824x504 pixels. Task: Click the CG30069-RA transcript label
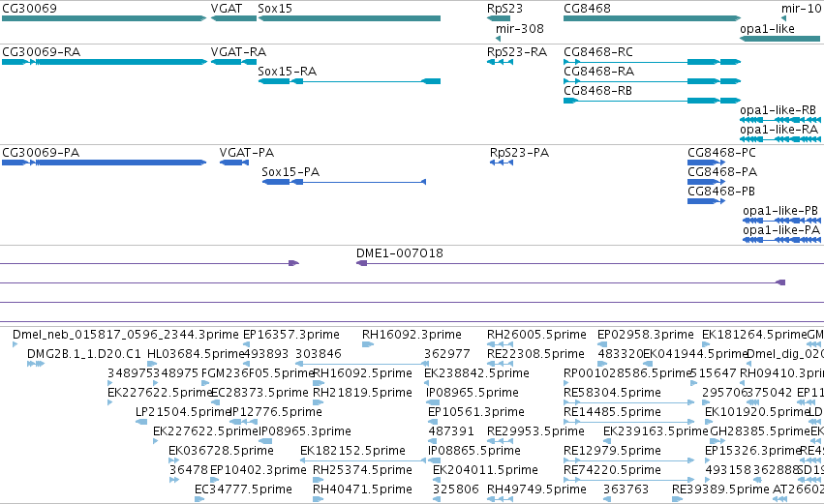click(x=41, y=52)
